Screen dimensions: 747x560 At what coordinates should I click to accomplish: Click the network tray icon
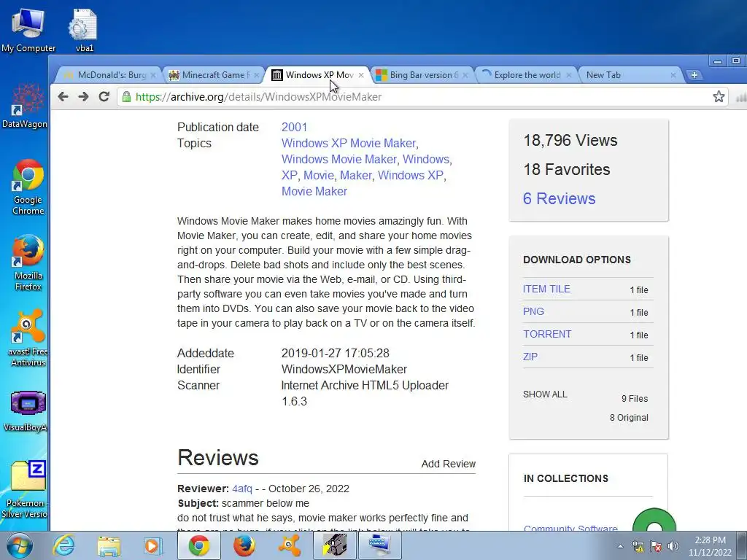pyautogui.click(x=638, y=546)
